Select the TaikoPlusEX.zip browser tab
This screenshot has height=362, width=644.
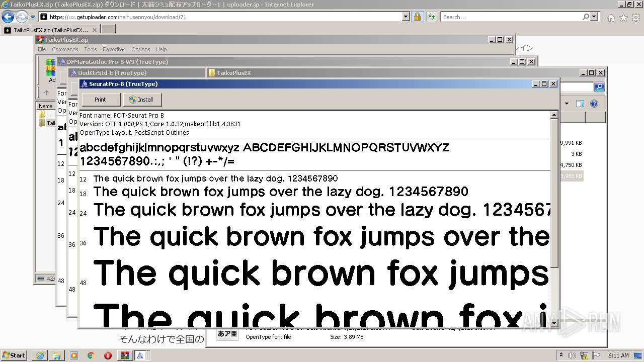point(49,30)
